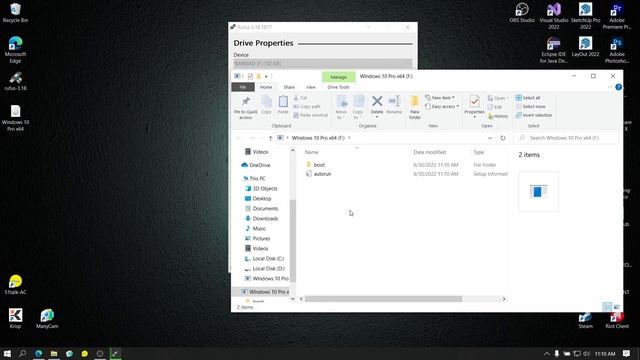
Task: Click Paste shortcut in the ribbon
Action: click(311, 115)
